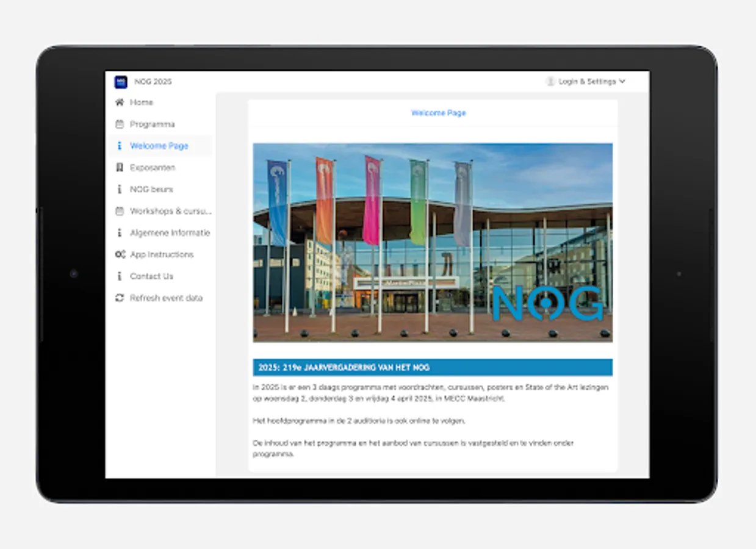Click the Home house icon
The height and width of the screenshot is (549, 756).
click(x=120, y=102)
